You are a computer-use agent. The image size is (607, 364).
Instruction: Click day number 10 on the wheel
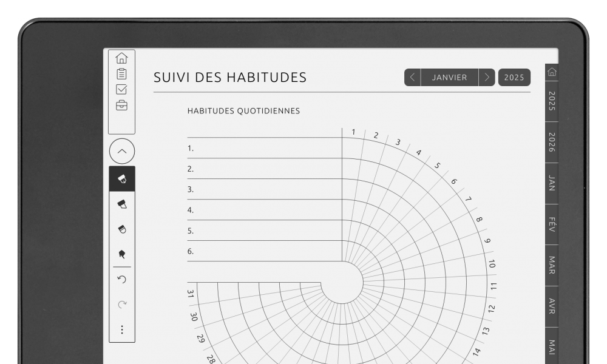point(492,264)
